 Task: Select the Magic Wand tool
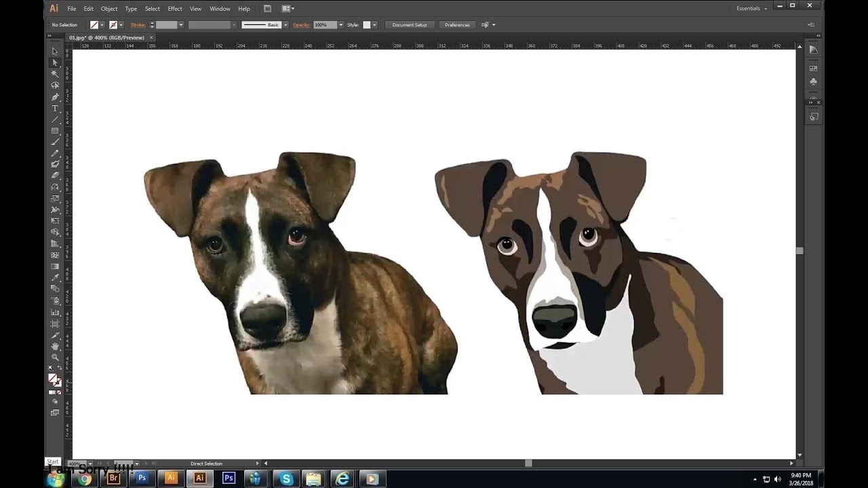pos(55,74)
